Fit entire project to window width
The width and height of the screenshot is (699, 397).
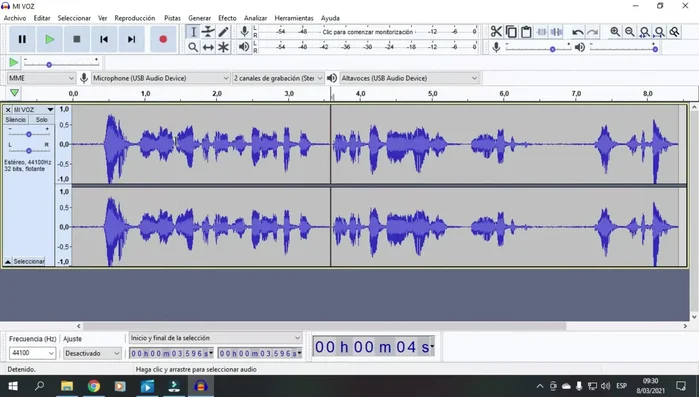point(659,32)
